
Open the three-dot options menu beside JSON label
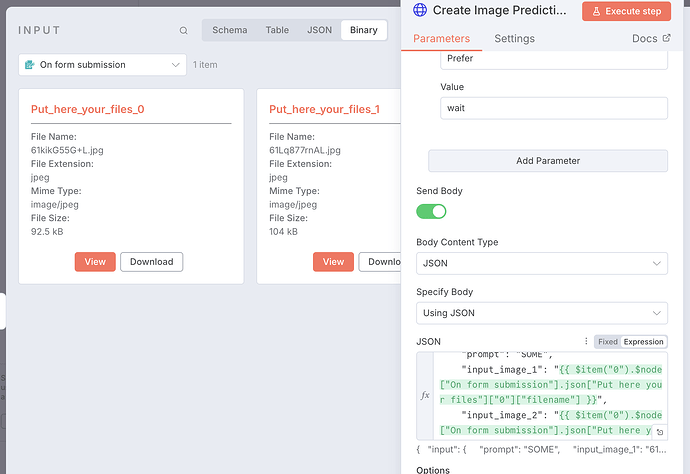point(586,341)
